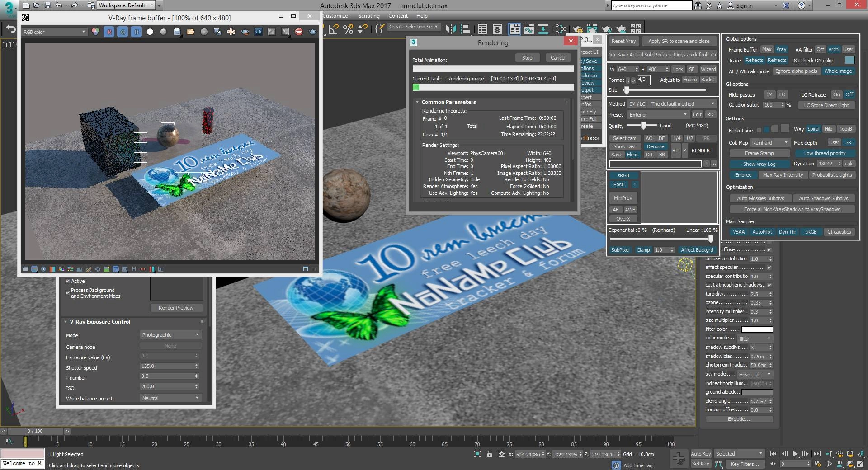This screenshot has width=868, height=470.
Task: Collapse the V-Ray Exposure Control rollout
Action: tap(100, 322)
